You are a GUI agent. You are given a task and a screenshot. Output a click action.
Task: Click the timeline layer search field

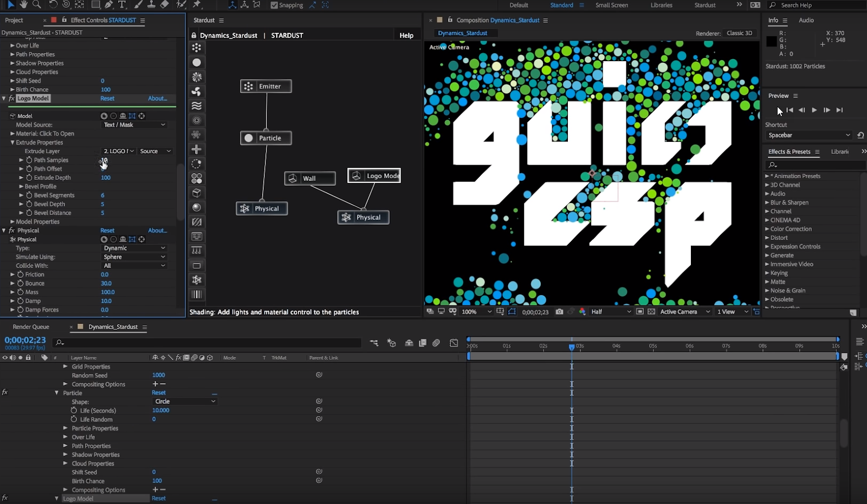[207, 343]
